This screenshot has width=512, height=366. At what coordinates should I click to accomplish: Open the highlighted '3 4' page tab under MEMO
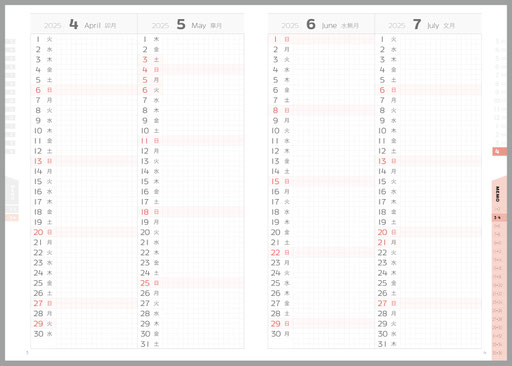499,218
